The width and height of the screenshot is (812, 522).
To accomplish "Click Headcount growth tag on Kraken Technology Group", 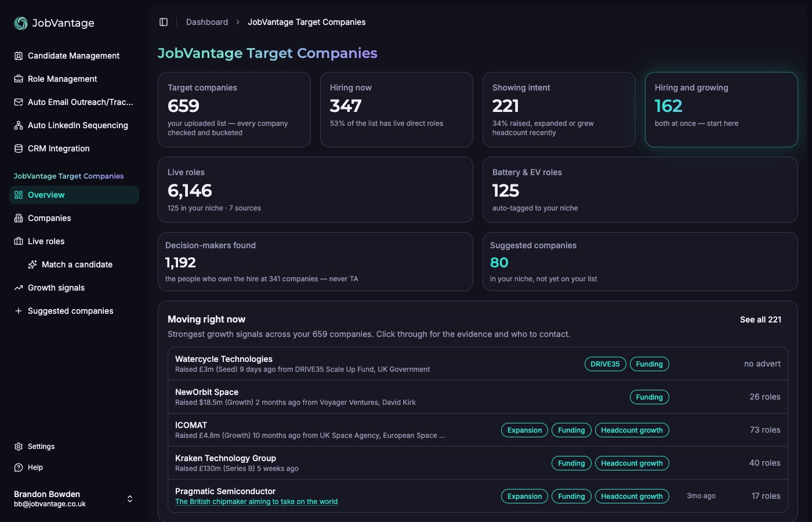I will tap(632, 463).
